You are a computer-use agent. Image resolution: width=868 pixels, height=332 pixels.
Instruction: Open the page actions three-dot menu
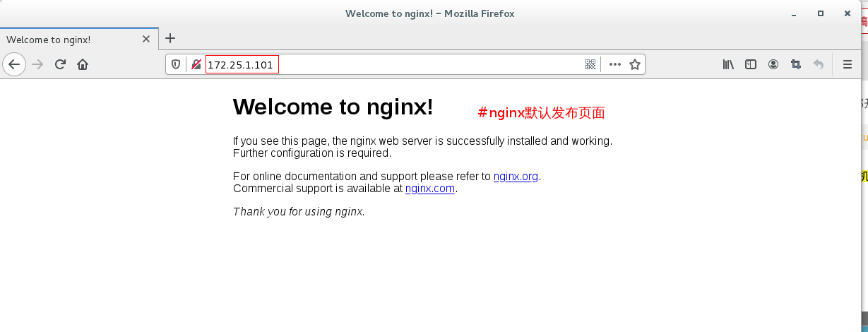[x=615, y=64]
